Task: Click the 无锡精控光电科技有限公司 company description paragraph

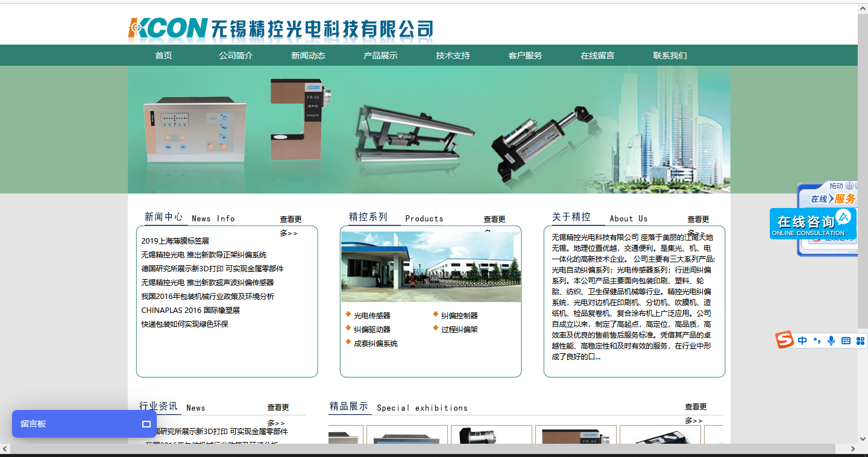Action: [x=633, y=297]
